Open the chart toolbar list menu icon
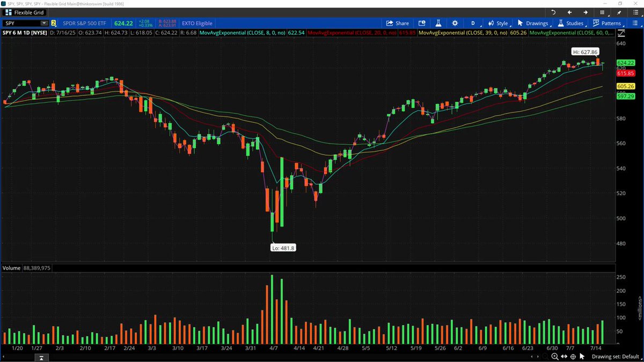 [634, 23]
